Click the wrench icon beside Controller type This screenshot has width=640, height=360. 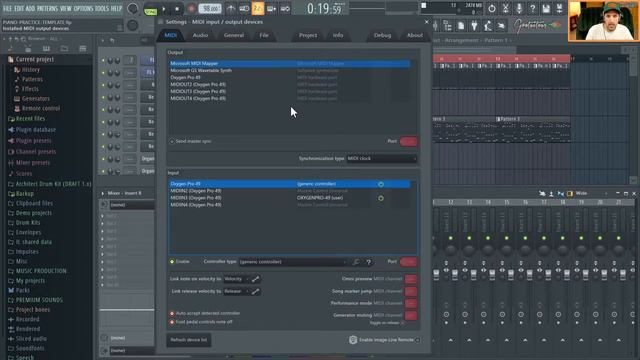(356, 262)
